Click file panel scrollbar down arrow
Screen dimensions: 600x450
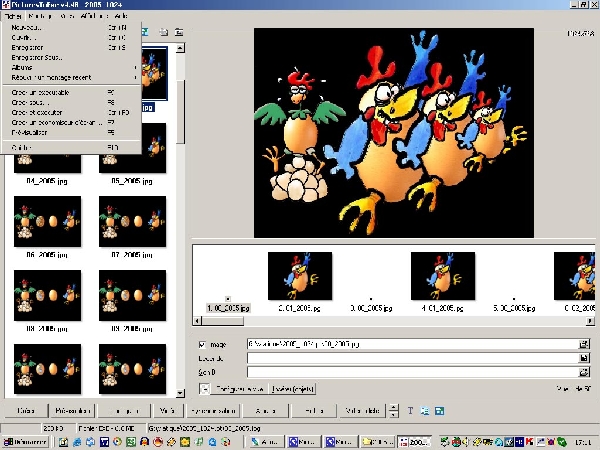[180, 393]
